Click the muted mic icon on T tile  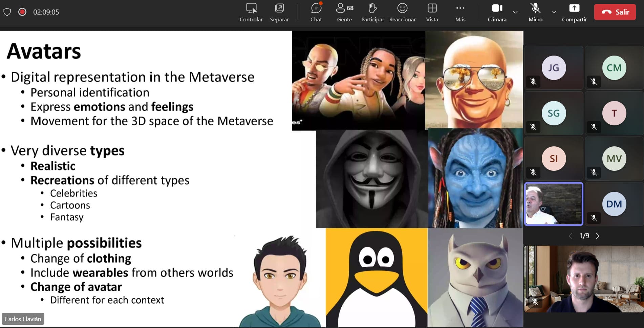pos(594,127)
